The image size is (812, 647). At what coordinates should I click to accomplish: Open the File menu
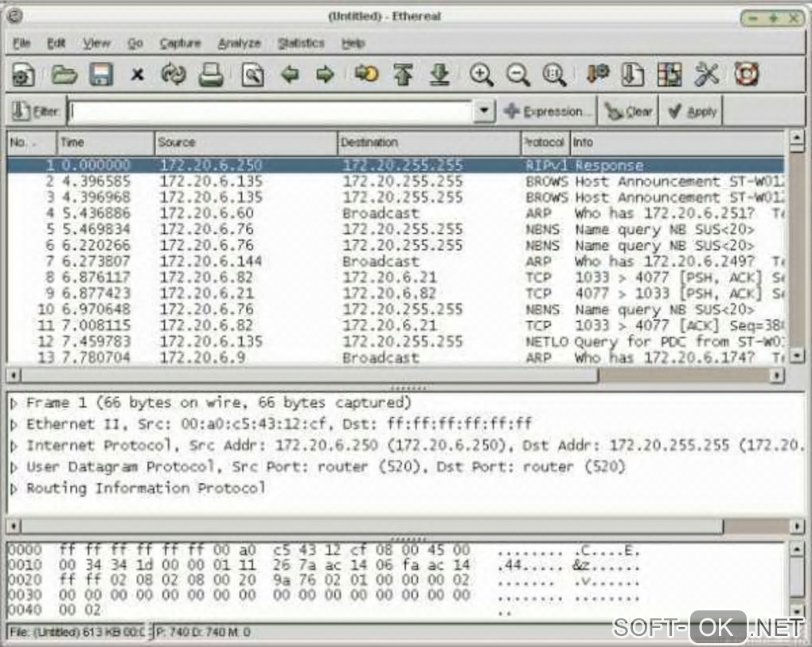tap(21, 43)
